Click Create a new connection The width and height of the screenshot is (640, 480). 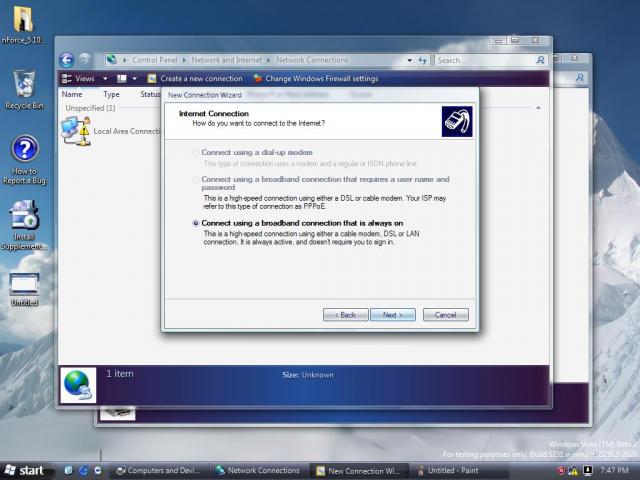(195, 78)
